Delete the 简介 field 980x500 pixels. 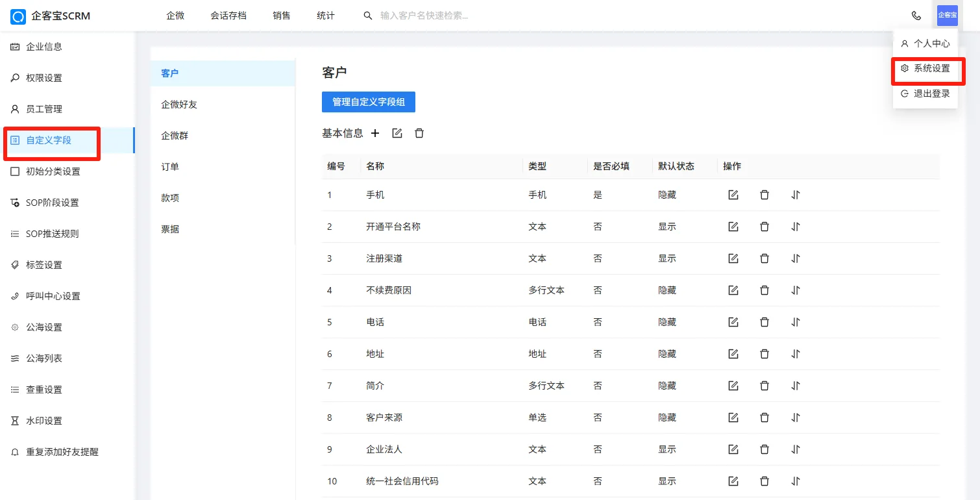pos(765,386)
